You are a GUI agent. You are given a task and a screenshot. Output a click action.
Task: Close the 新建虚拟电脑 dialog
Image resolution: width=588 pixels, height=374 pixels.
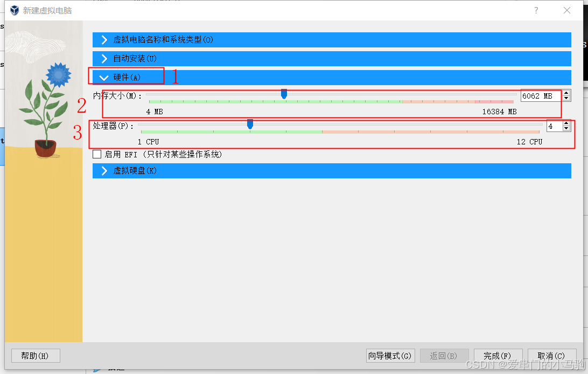pyautogui.click(x=567, y=10)
